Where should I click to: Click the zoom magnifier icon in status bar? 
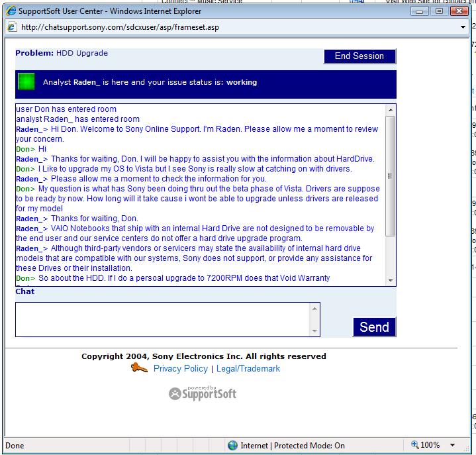tap(414, 444)
